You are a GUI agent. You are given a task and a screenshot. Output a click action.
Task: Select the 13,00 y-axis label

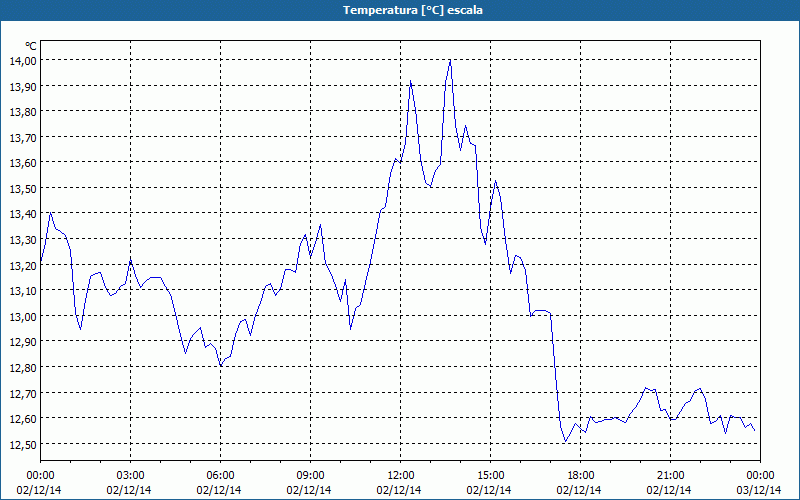pyautogui.click(x=23, y=316)
